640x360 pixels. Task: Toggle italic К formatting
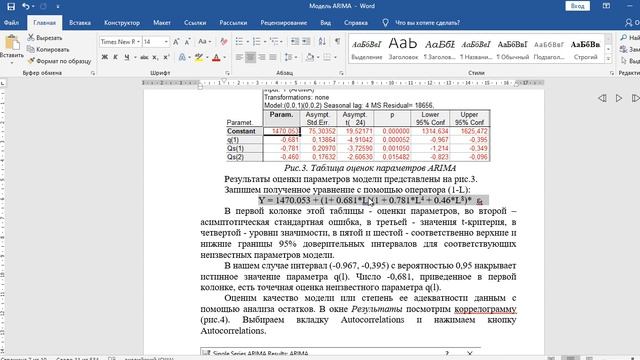pyautogui.click(x=116, y=57)
